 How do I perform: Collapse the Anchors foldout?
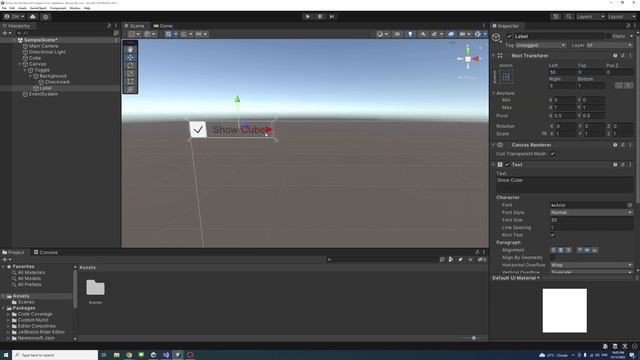[x=494, y=93]
